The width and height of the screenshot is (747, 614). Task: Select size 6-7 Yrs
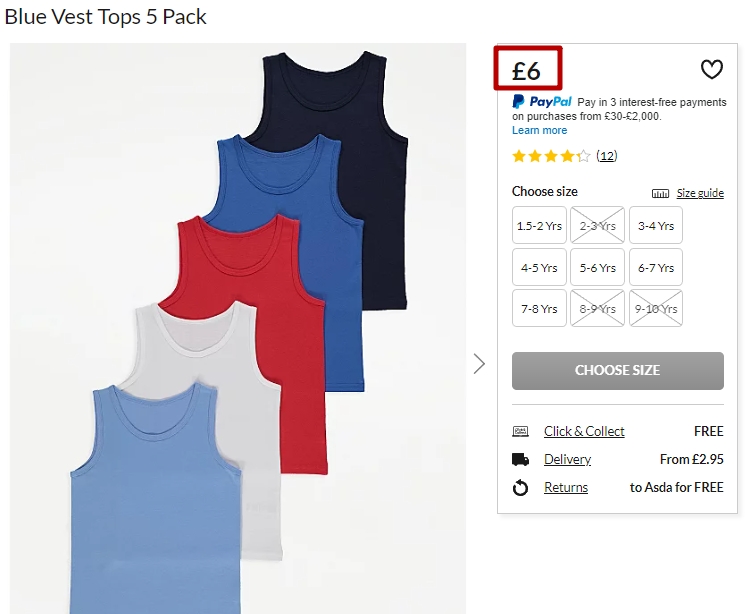(656, 268)
